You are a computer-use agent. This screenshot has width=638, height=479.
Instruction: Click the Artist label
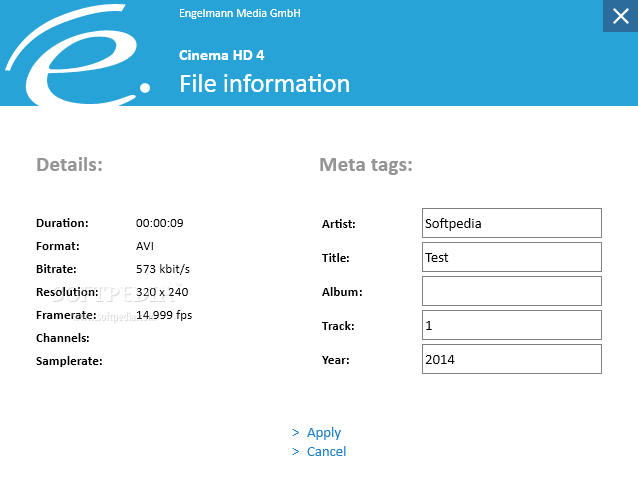339,224
